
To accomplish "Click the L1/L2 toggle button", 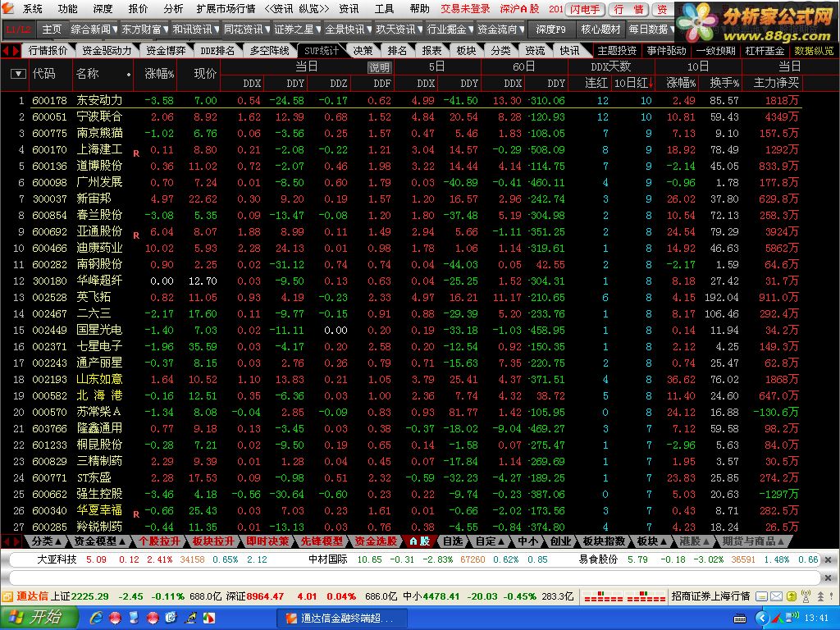I will click(19, 30).
